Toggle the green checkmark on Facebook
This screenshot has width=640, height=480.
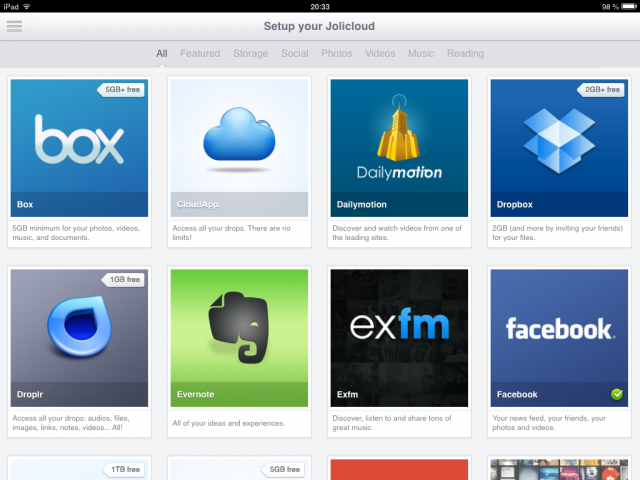point(617,394)
